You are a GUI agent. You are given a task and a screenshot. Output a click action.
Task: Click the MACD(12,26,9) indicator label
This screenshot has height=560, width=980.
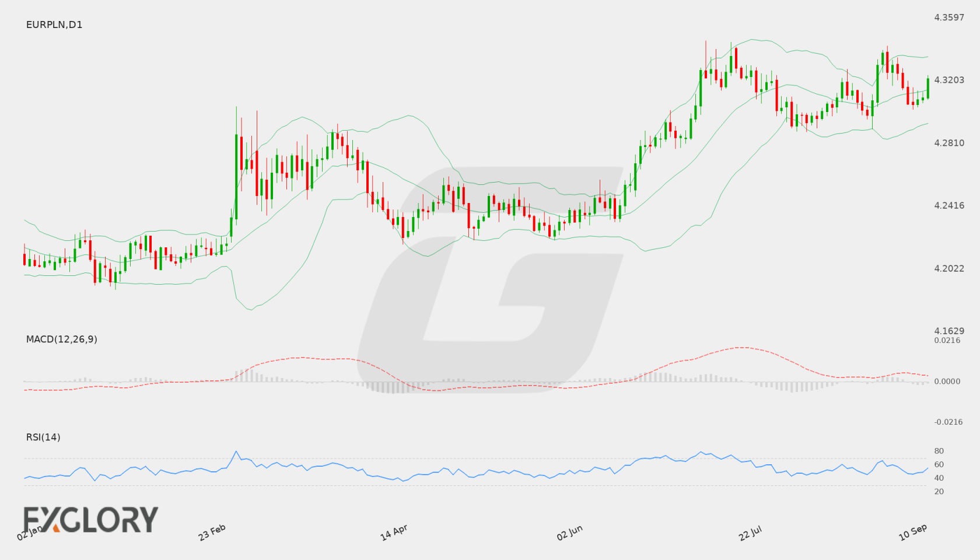[62, 339]
